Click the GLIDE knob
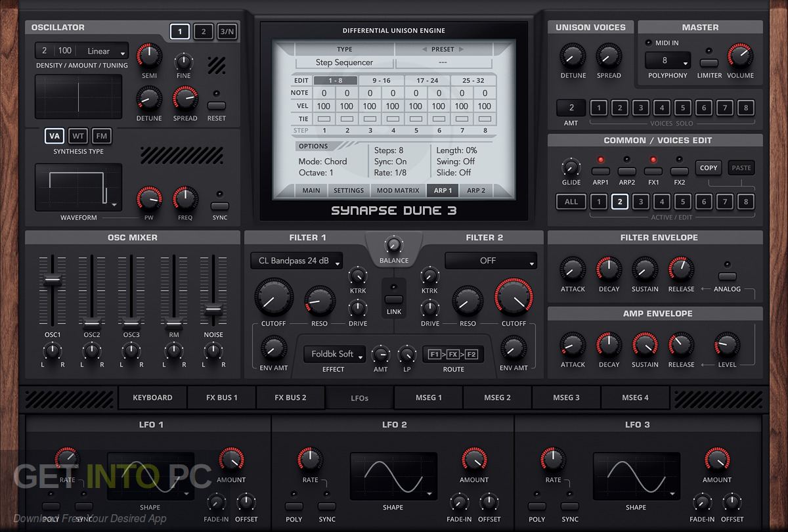 coord(571,167)
